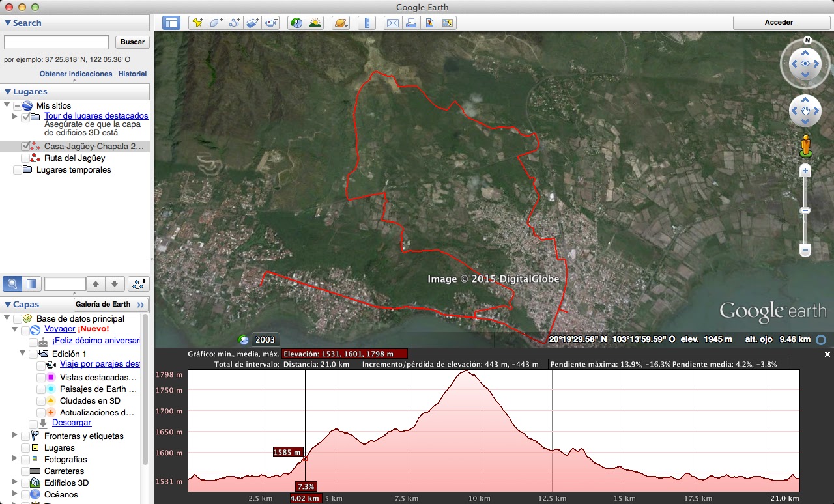Collapse the Search panel
Viewport: 834px width, 504px height.
(x=8, y=23)
